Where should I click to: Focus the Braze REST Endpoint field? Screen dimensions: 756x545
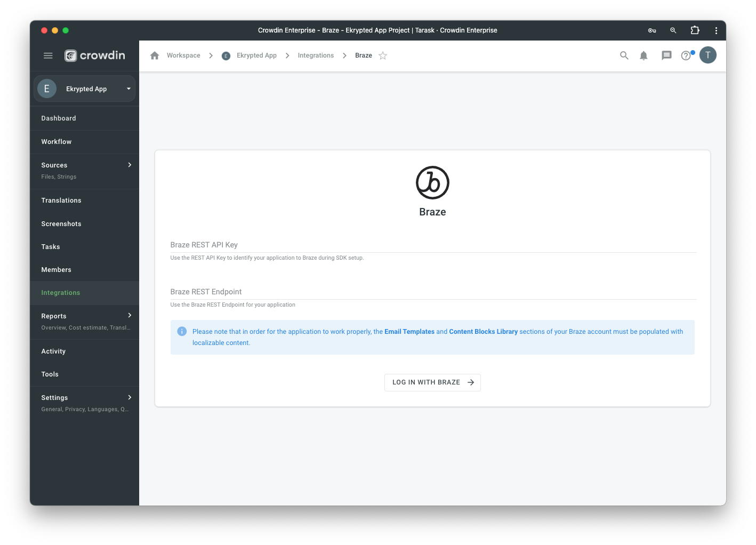(433, 292)
